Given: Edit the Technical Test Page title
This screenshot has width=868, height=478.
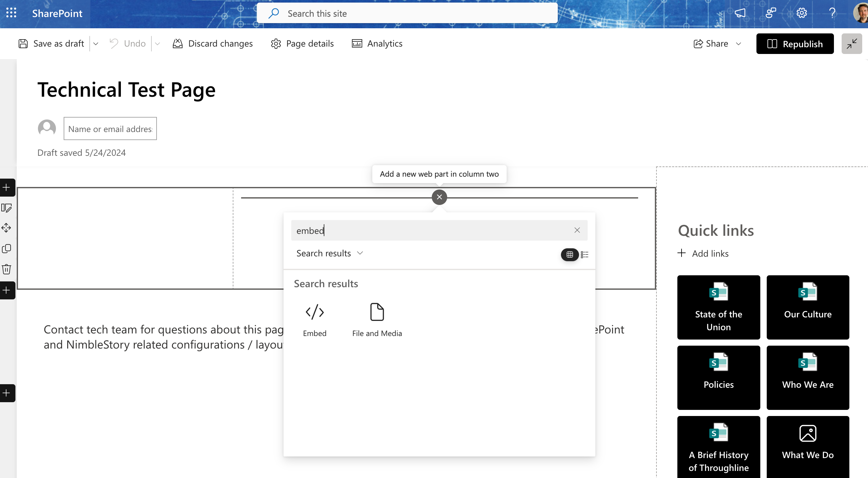Looking at the screenshot, I should 126,90.
